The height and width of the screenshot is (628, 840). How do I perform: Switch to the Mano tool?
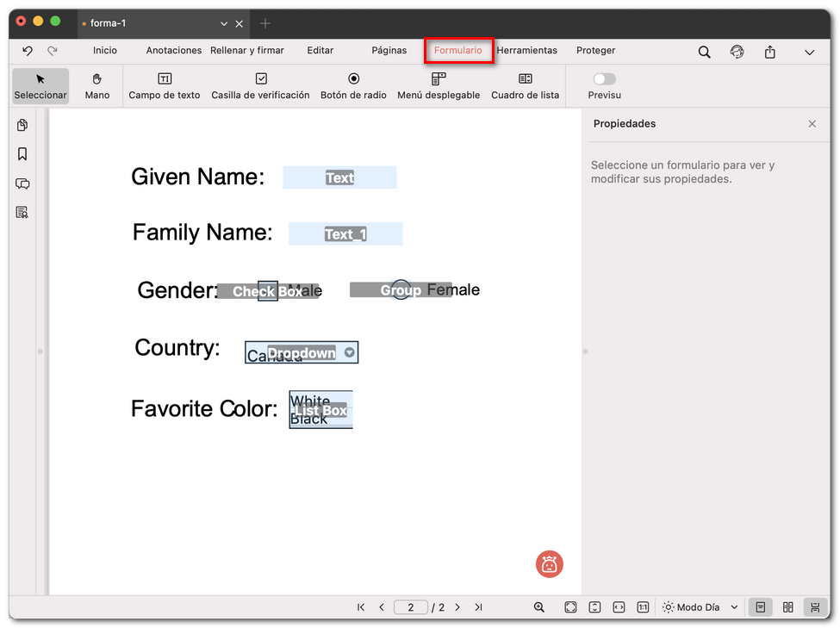click(x=96, y=86)
